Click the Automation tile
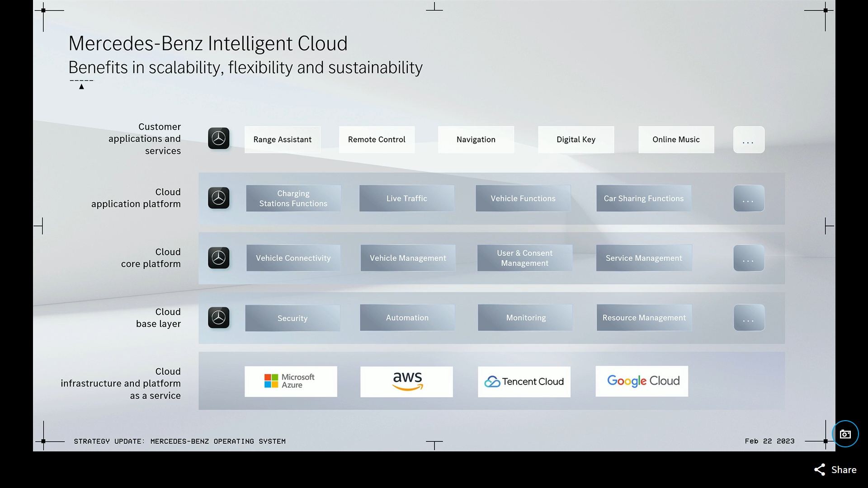Image resolution: width=868 pixels, height=488 pixels. [x=407, y=318]
